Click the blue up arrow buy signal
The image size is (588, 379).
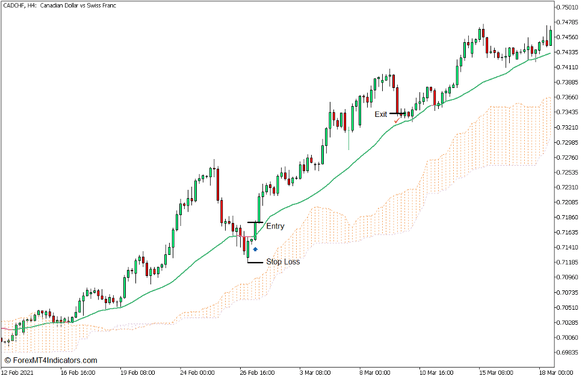255,248
